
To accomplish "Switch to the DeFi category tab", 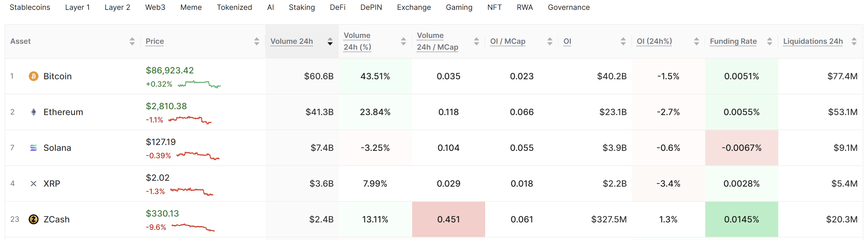I will point(337,7).
